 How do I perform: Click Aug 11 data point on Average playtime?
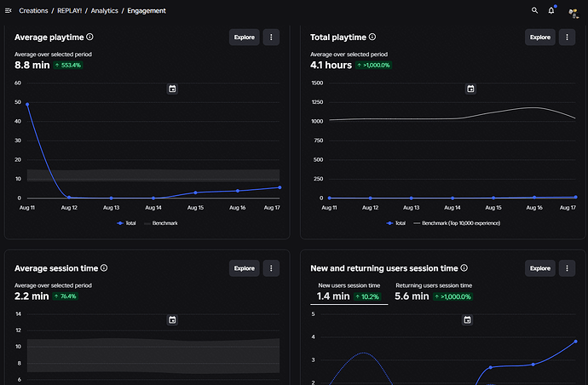coord(27,105)
